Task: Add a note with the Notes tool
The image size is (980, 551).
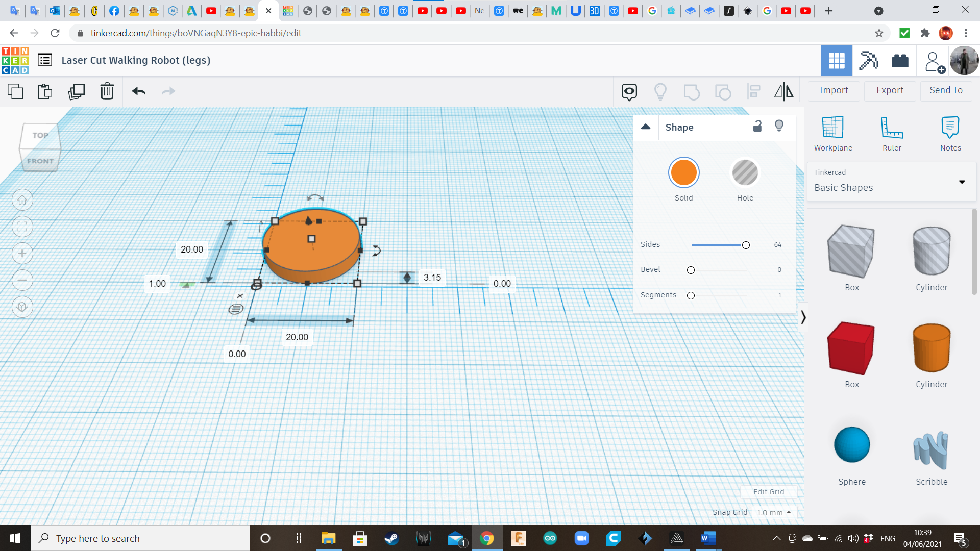Action: [950, 133]
